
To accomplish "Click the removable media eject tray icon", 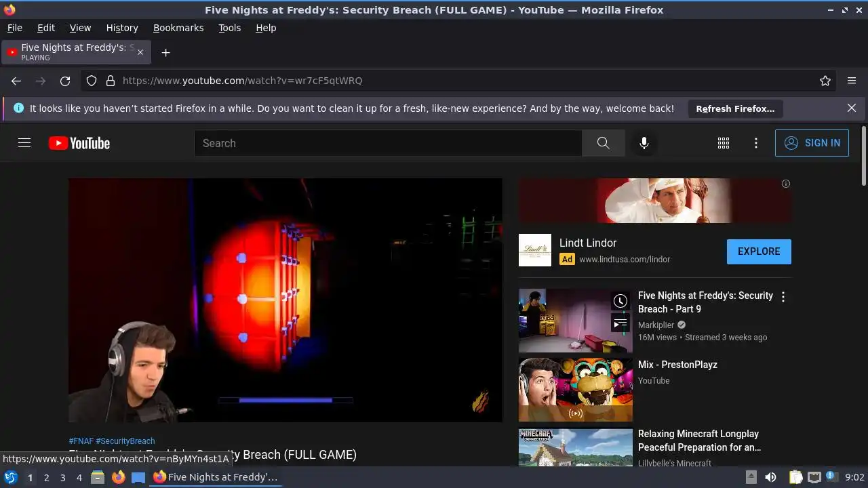I will point(751,477).
